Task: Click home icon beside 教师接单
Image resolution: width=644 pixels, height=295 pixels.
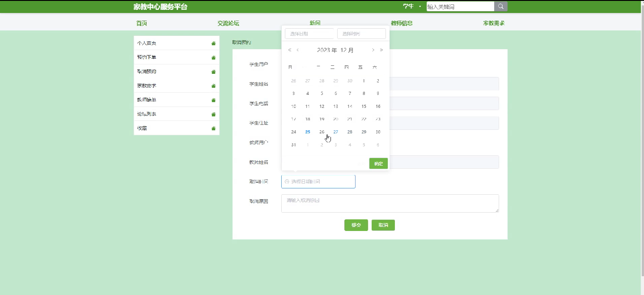Action: (x=213, y=100)
